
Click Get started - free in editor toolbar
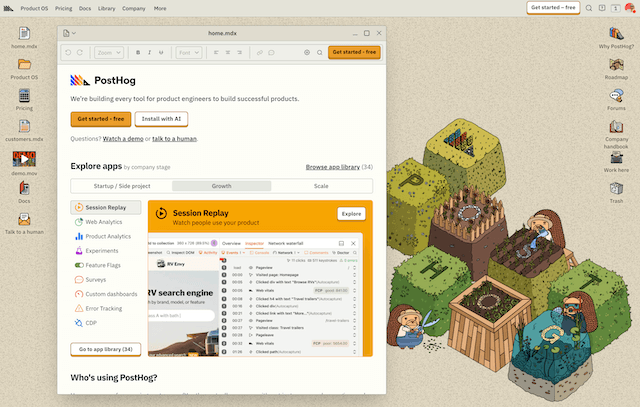[x=354, y=52]
